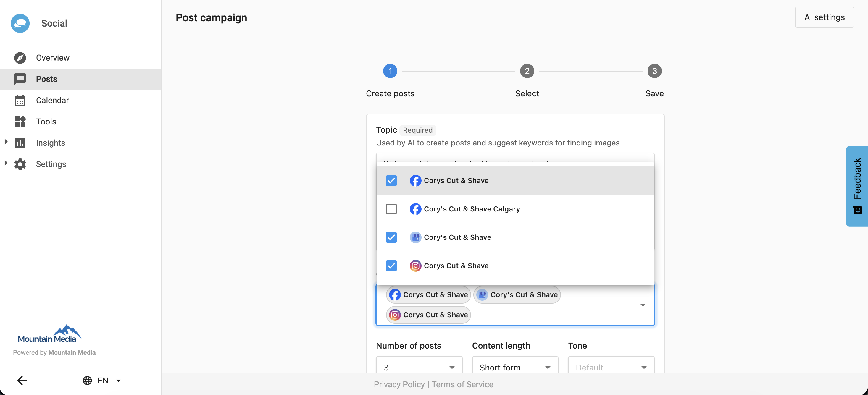Open the Privacy Policy link
This screenshot has width=868, height=395.
pos(399,384)
